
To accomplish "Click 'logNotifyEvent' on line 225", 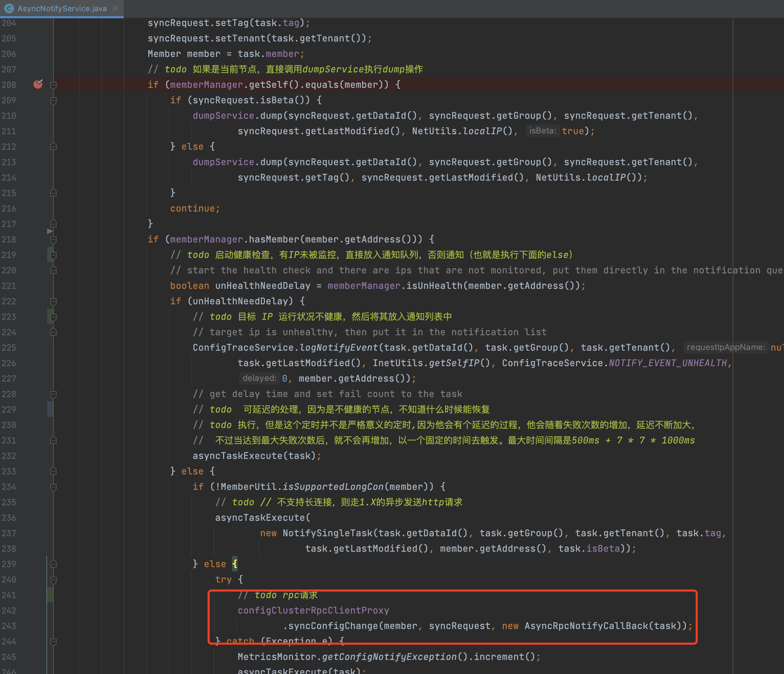I will coord(339,348).
